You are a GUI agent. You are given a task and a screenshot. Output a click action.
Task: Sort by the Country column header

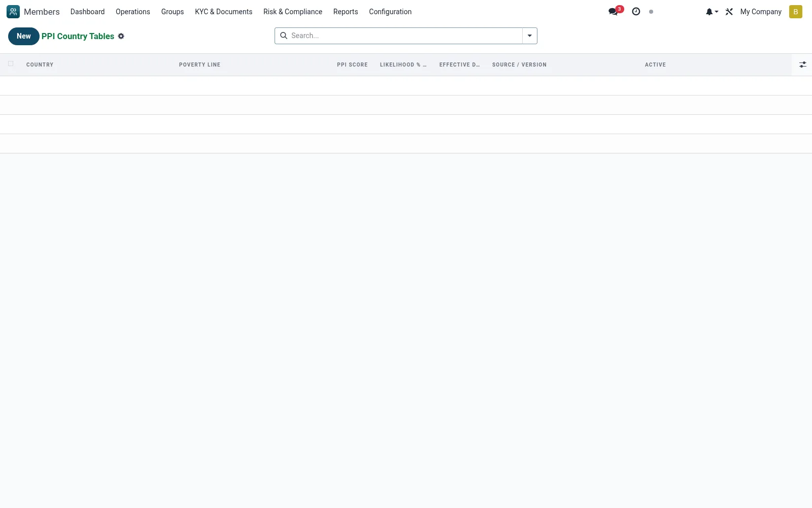40,65
